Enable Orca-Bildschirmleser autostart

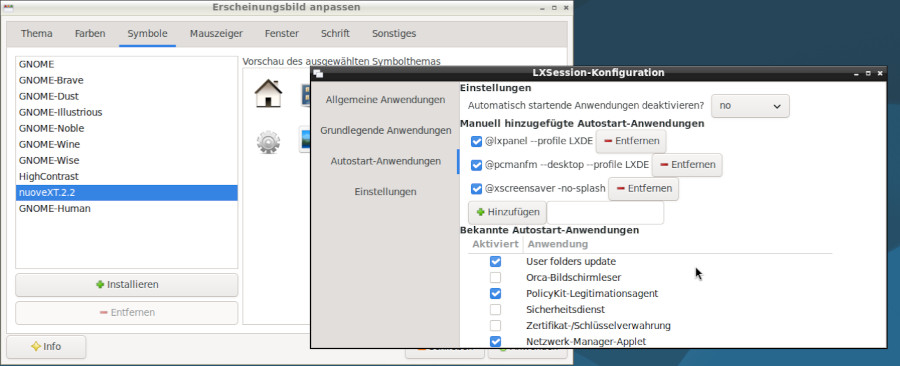tap(495, 277)
